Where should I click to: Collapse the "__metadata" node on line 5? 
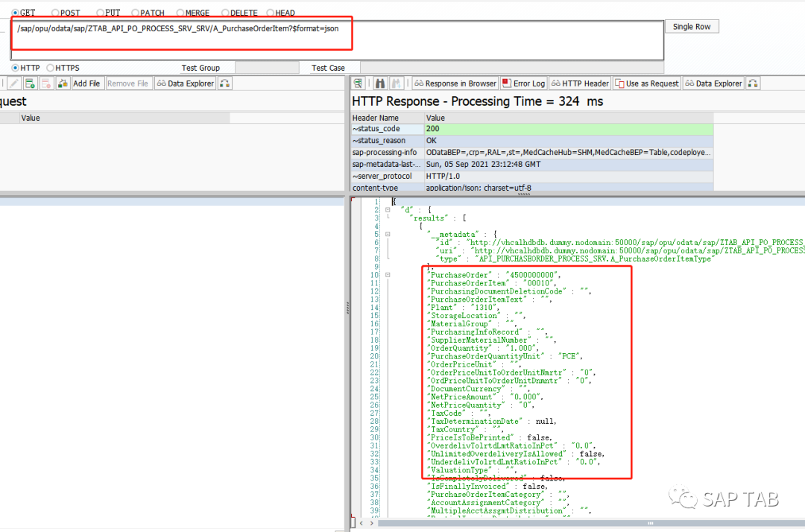tap(388, 234)
